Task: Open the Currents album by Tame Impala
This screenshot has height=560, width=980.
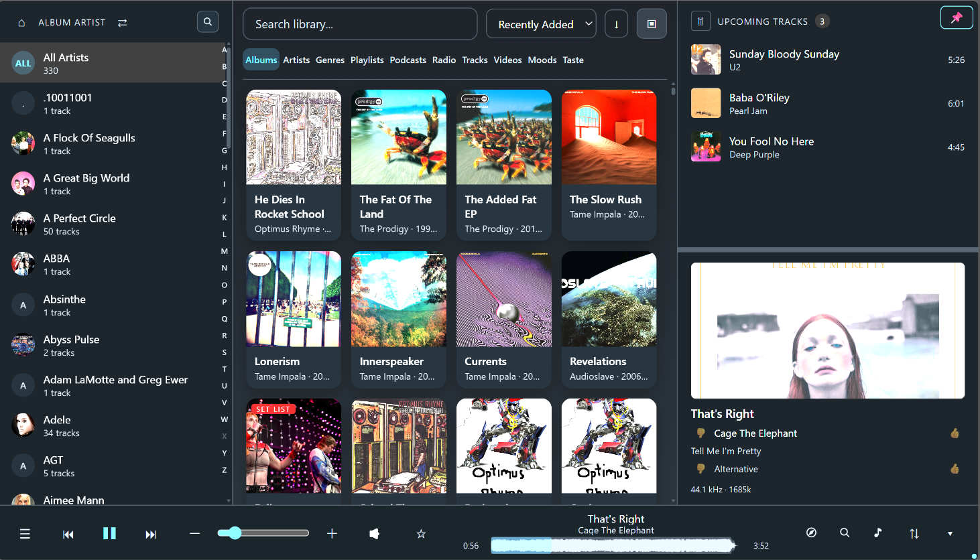Action: pos(504,320)
